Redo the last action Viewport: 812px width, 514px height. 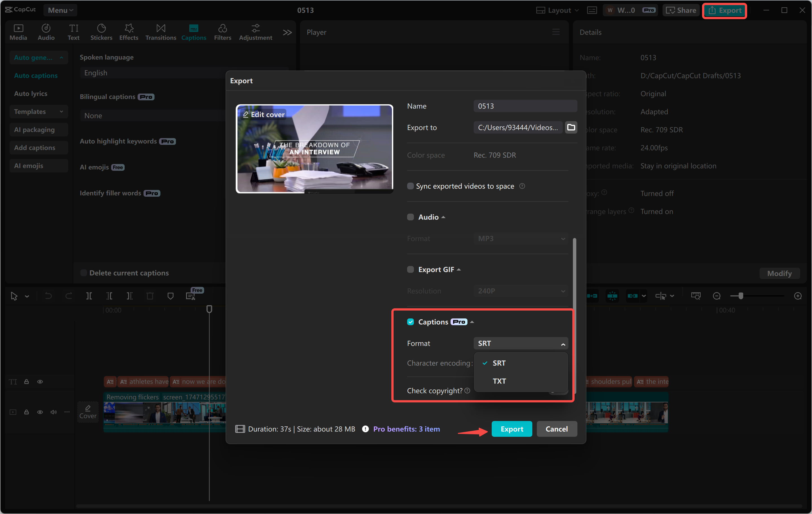point(69,296)
